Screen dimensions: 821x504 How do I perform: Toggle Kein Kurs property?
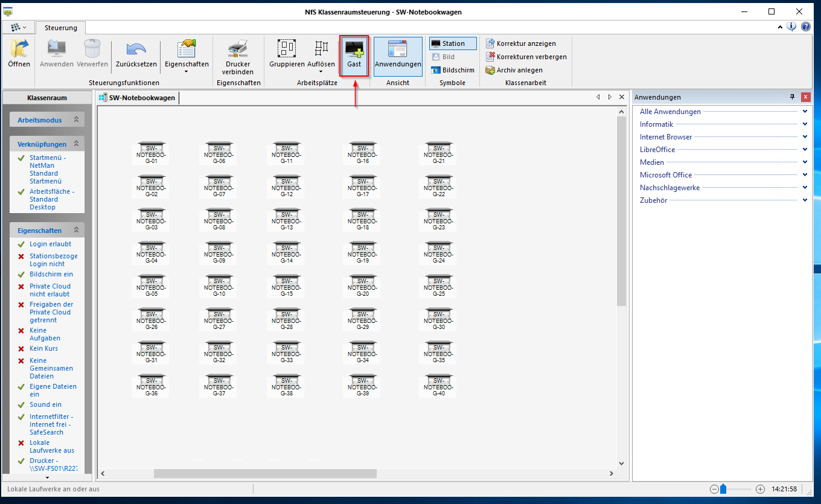pos(43,349)
